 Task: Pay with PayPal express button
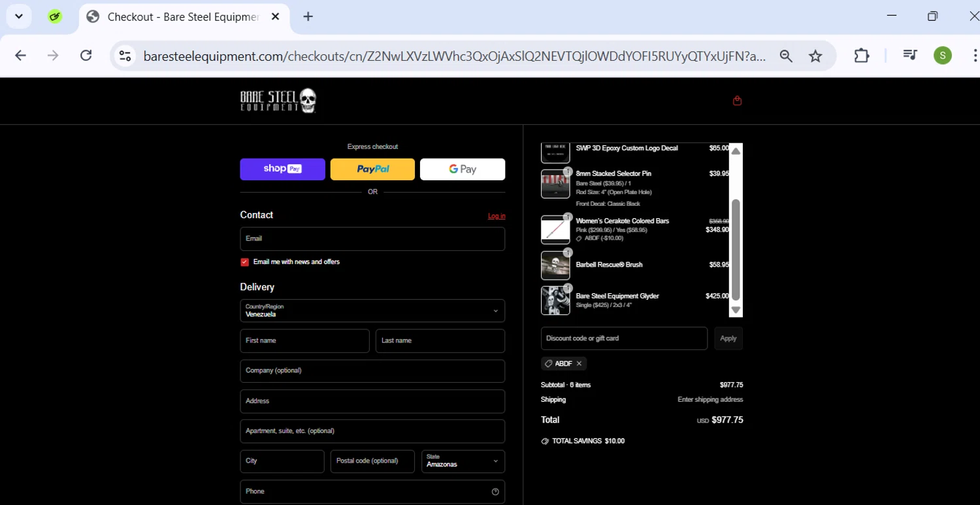pyautogui.click(x=372, y=169)
